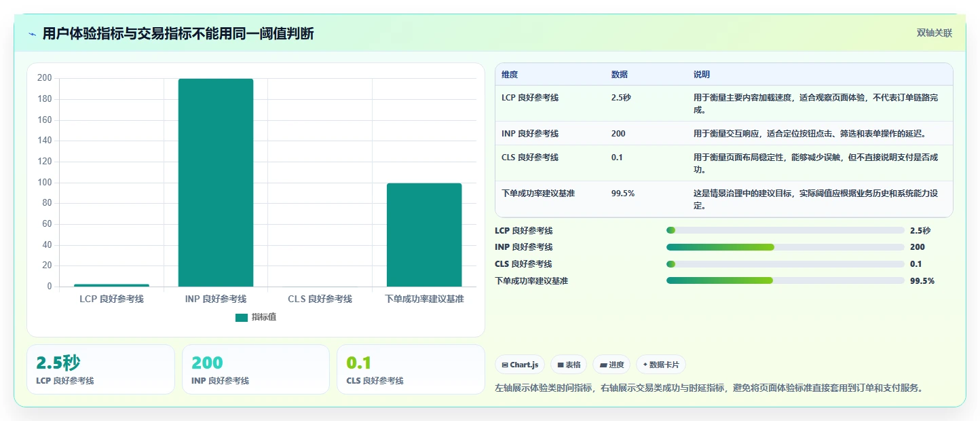Click the 指标值 legend label
Viewport: 980px width, 421px height.
coord(264,317)
